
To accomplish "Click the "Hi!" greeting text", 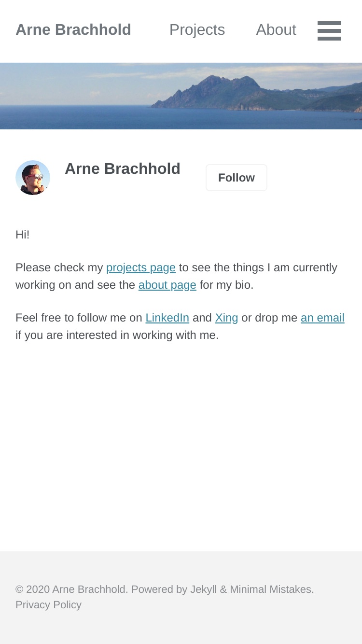I will (23, 235).
